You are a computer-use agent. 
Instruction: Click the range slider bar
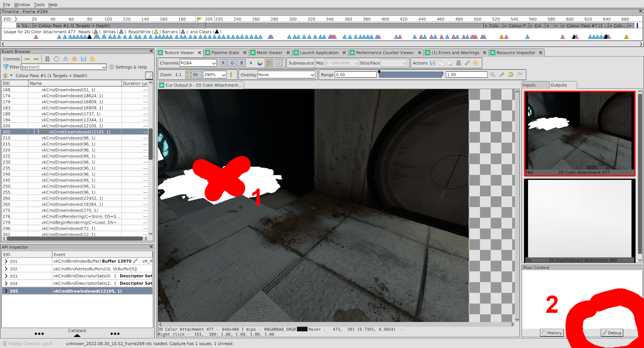[x=411, y=75]
